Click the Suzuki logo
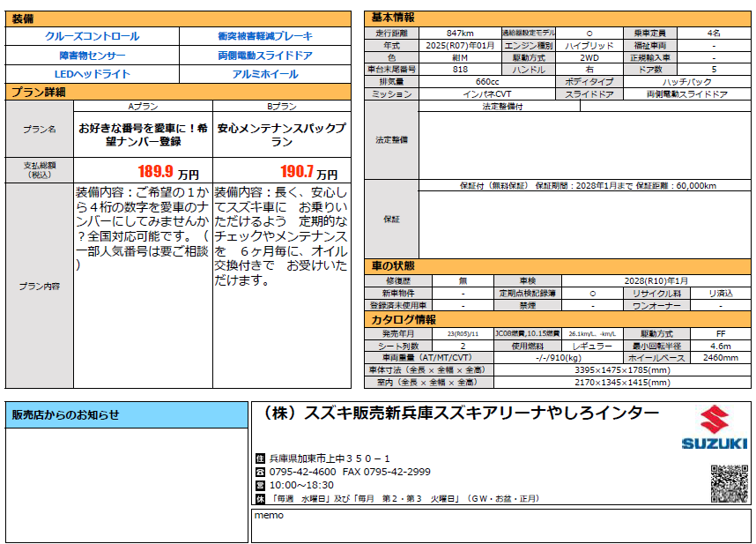This screenshot has width=756, height=544. [715, 429]
